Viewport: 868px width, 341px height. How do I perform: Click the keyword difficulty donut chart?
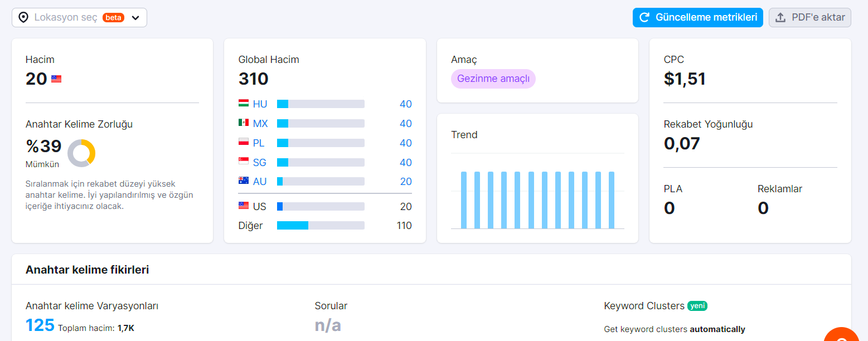pyautogui.click(x=81, y=153)
